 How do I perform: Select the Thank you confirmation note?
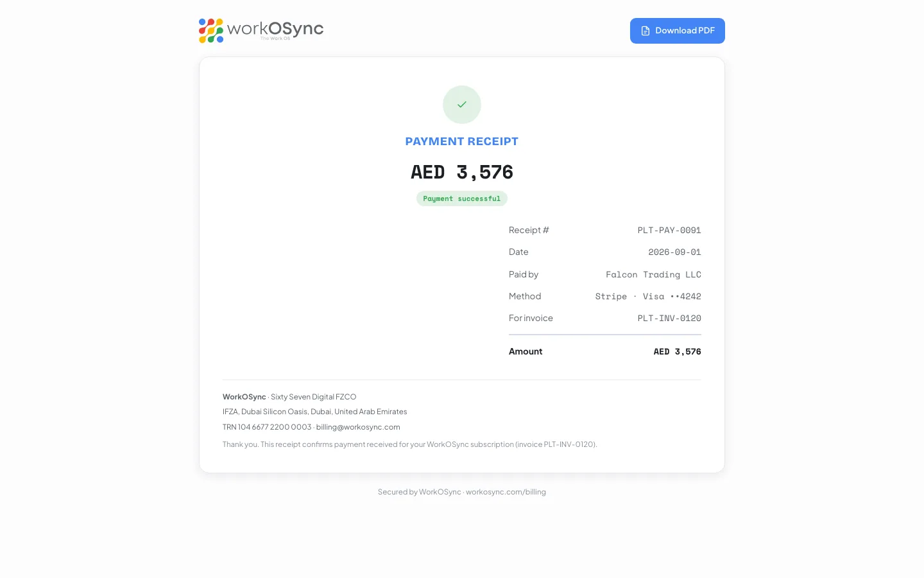(x=410, y=444)
